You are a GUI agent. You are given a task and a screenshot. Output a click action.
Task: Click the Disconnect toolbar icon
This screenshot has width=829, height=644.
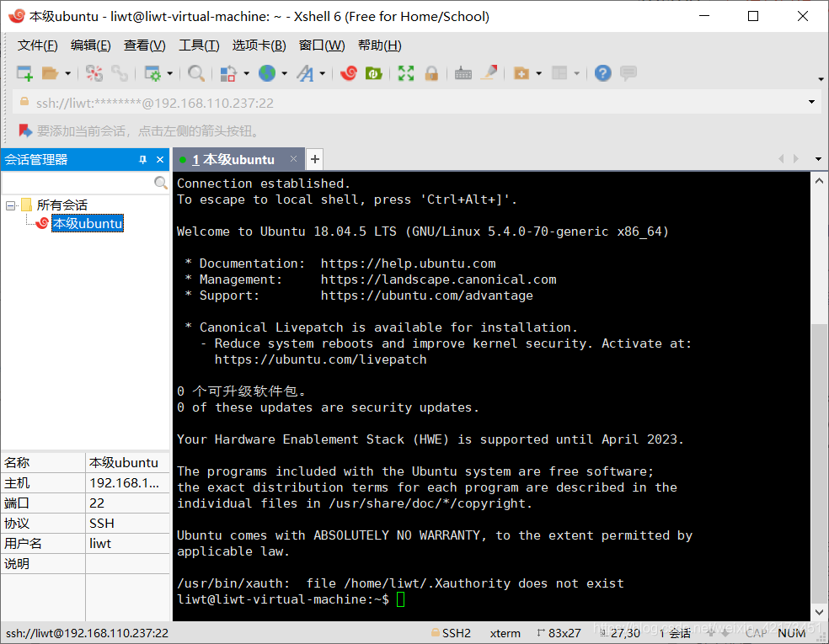(x=94, y=73)
